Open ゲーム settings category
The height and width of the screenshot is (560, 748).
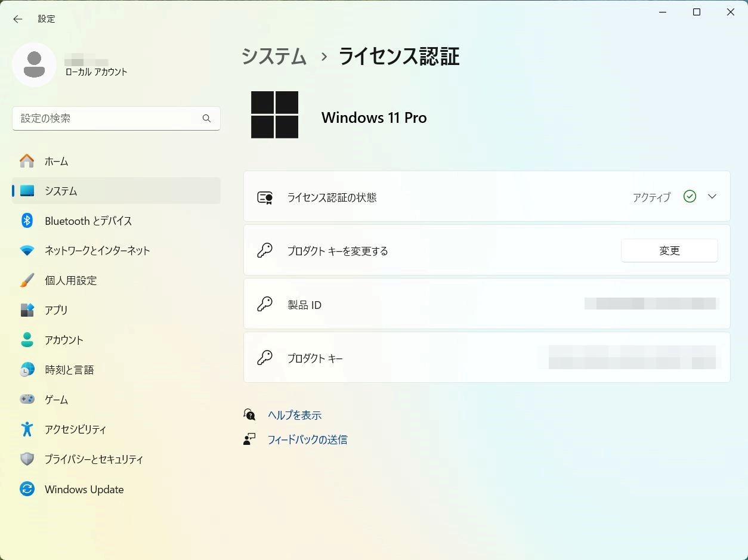[116, 400]
